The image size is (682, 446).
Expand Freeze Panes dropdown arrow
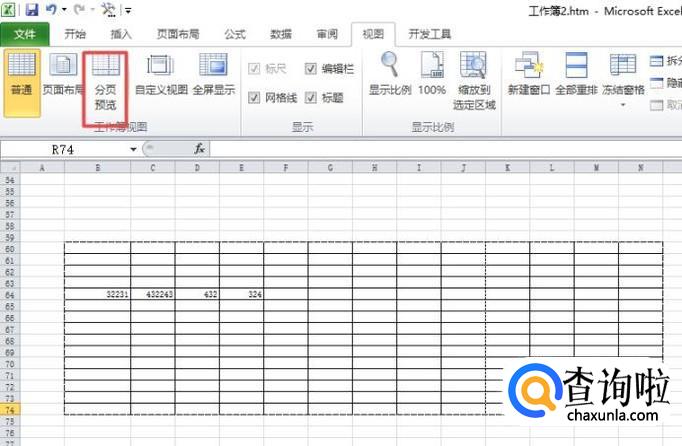point(623,105)
